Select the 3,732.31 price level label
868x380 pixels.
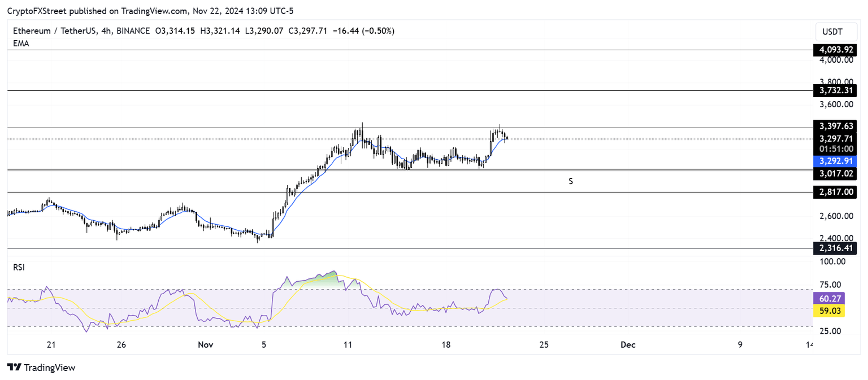point(836,90)
